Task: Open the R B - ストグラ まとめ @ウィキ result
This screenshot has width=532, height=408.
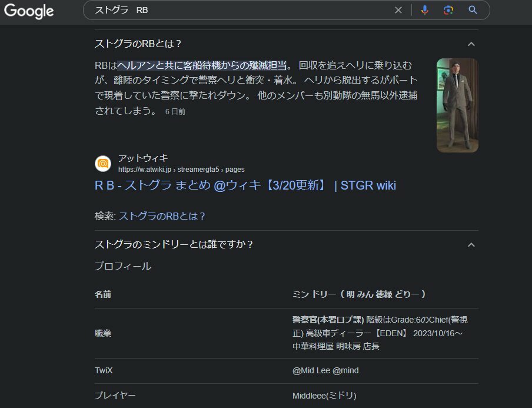Action: point(245,185)
